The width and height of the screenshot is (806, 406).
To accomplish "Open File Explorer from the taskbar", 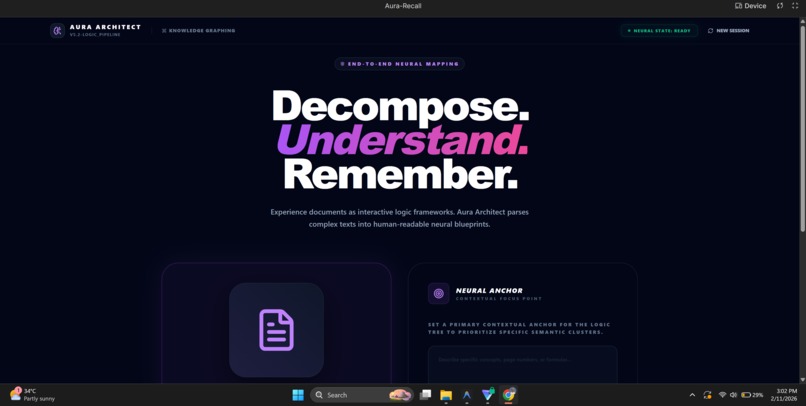I will tap(446, 395).
